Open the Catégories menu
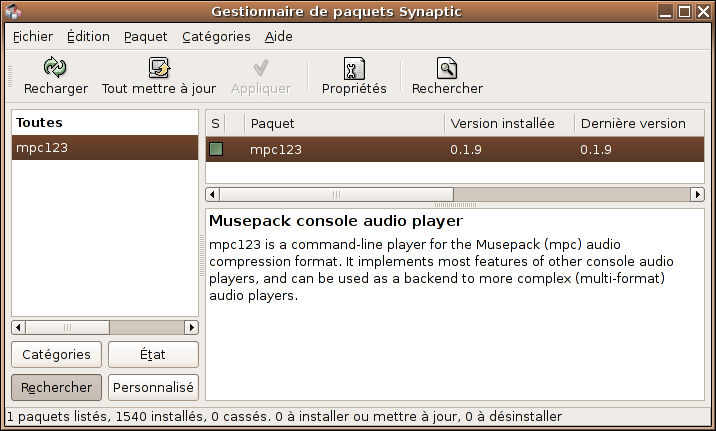Screen dimensions: 716x431 pyautogui.click(x=216, y=37)
